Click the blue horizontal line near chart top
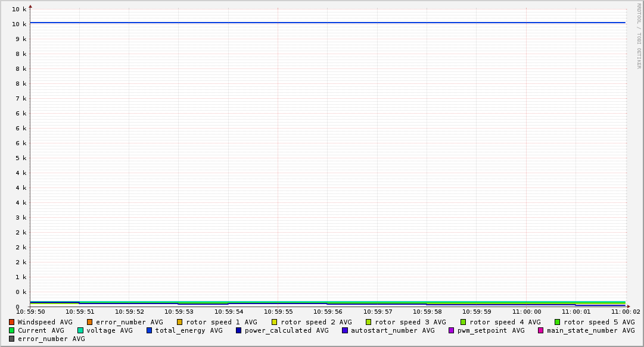This screenshot has width=644, height=347. click(328, 23)
